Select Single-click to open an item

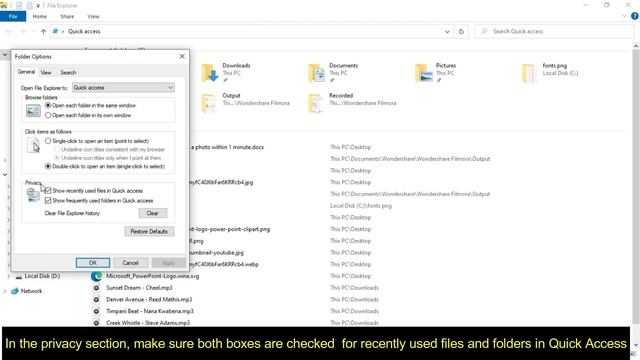pos(48,141)
